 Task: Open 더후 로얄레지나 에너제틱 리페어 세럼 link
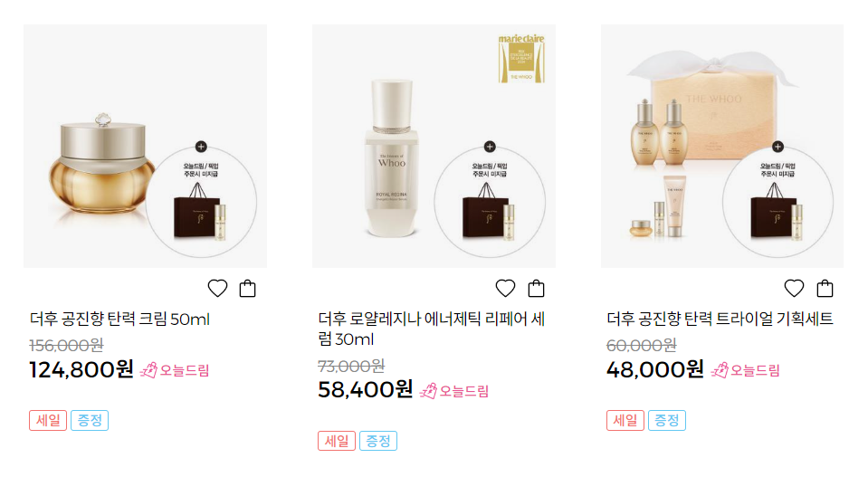(432, 329)
